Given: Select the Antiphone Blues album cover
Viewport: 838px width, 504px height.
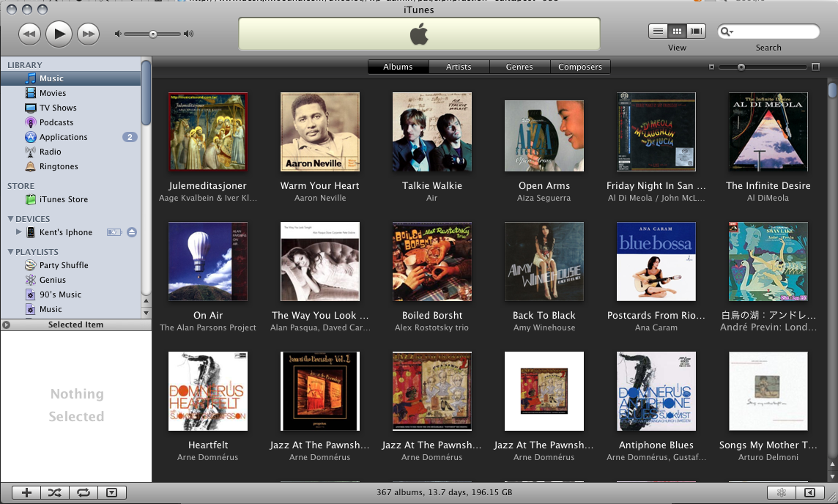Looking at the screenshot, I should [x=656, y=391].
